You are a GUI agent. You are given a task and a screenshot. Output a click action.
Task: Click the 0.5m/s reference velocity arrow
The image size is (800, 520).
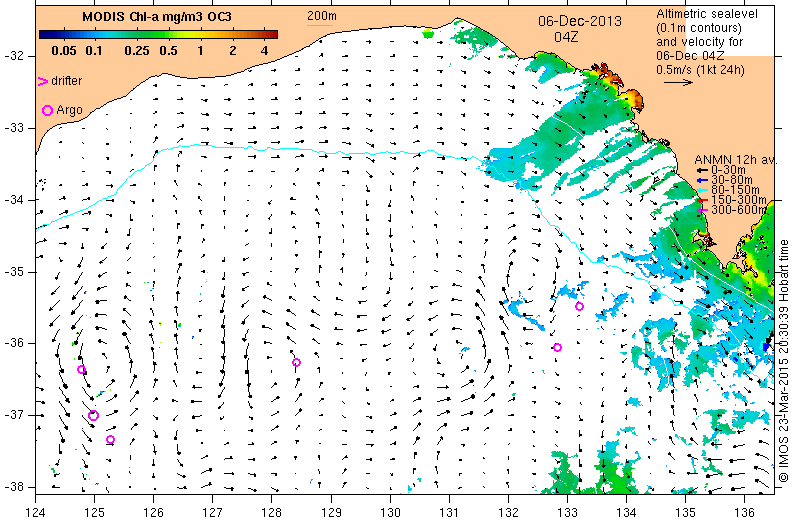679,82
